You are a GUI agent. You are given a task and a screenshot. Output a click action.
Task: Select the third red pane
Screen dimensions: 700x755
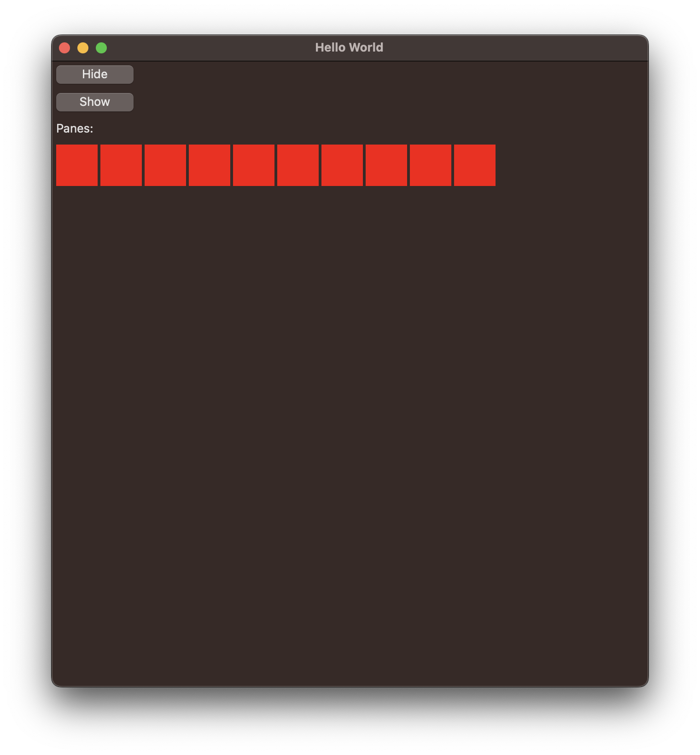tap(165, 165)
